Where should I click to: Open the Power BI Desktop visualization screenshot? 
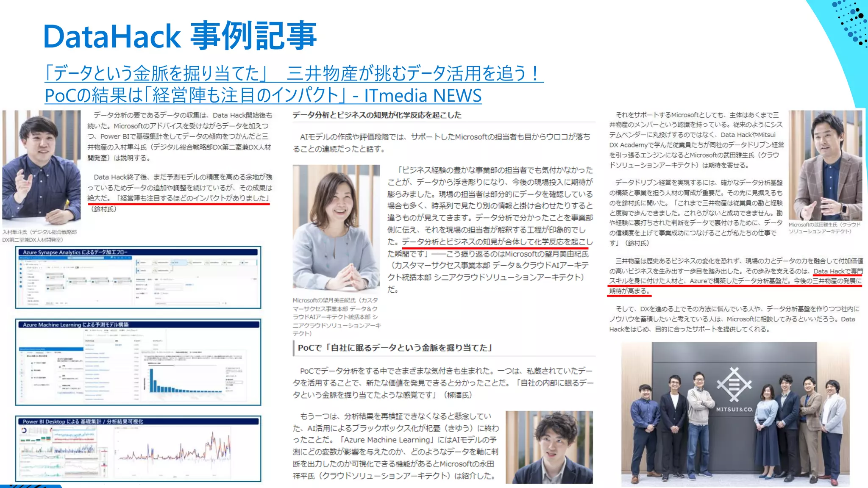138,449
